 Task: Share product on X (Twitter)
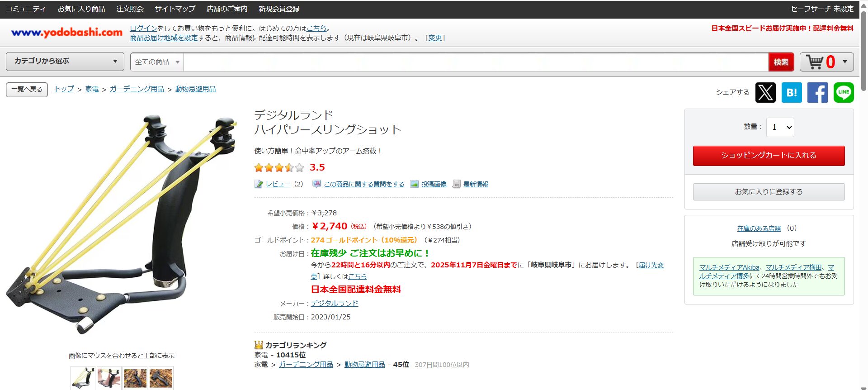coord(765,92)
